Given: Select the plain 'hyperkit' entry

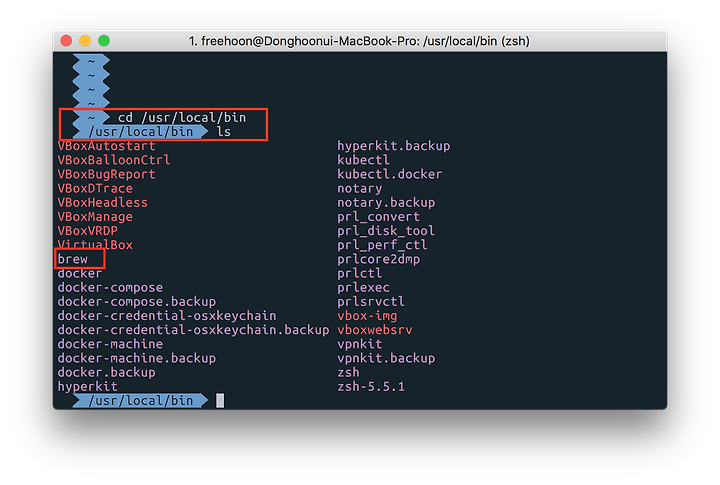Looking at the screenshot, I should [88, 387].
